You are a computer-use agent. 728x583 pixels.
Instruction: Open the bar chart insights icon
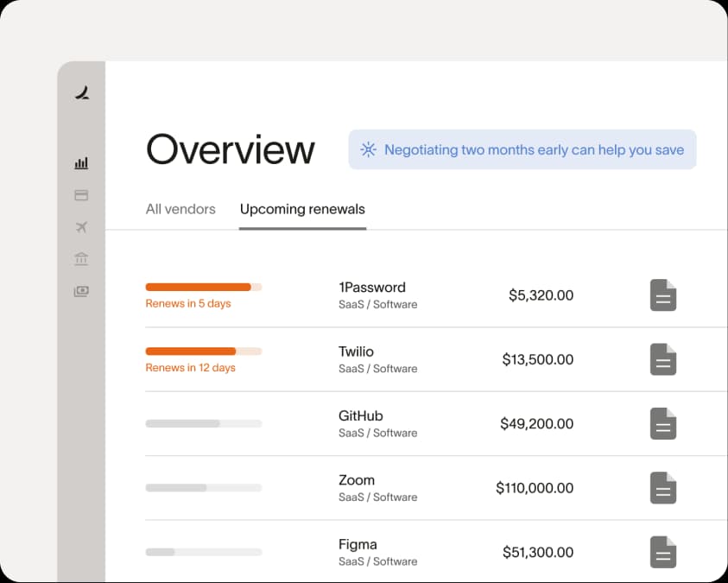click(81, 163)
